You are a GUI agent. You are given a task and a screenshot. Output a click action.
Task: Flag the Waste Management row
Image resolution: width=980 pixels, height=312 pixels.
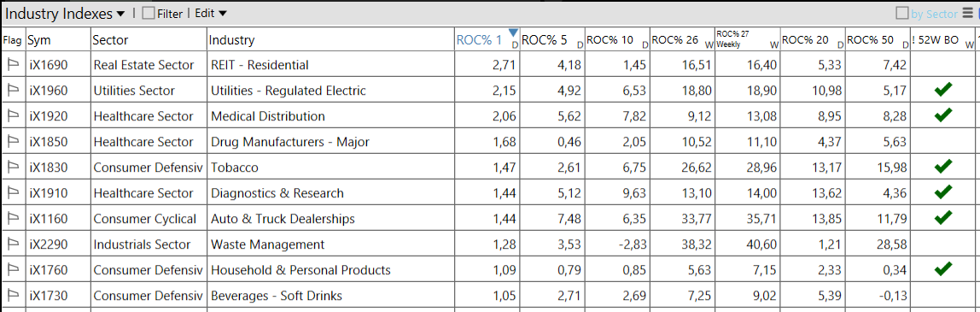pos(13,244)
